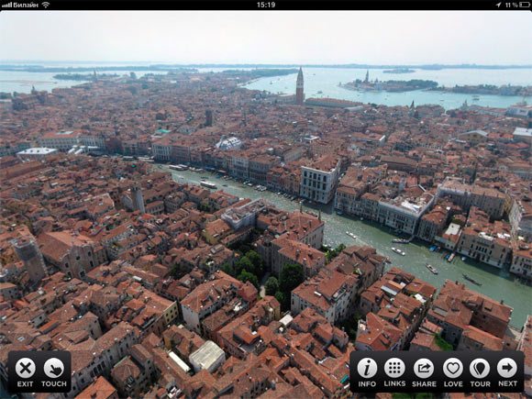Tap the location services arrow icon
The height and width of the screenshot is (399, 532).
pyautogui.click(x=498, y=5)
